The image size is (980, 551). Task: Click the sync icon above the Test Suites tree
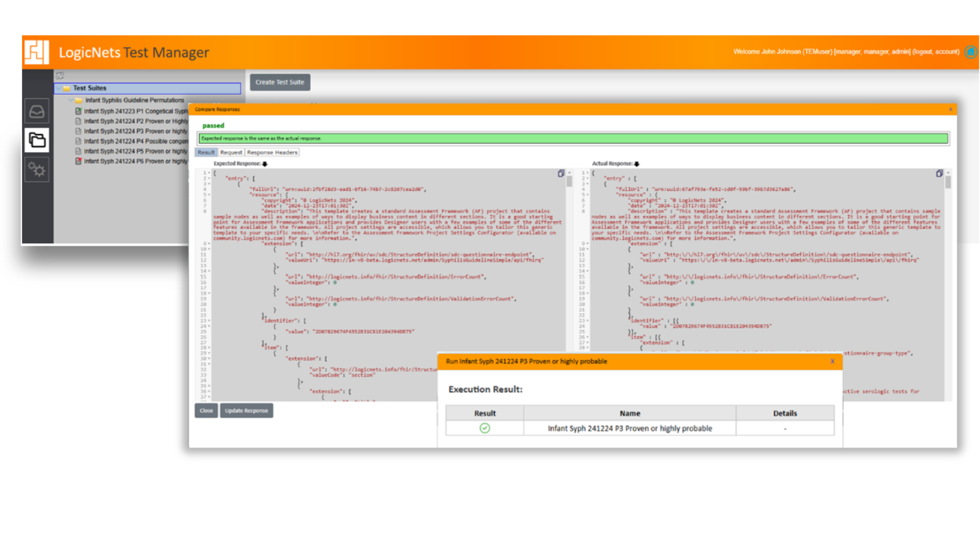(x=61, y=75)
